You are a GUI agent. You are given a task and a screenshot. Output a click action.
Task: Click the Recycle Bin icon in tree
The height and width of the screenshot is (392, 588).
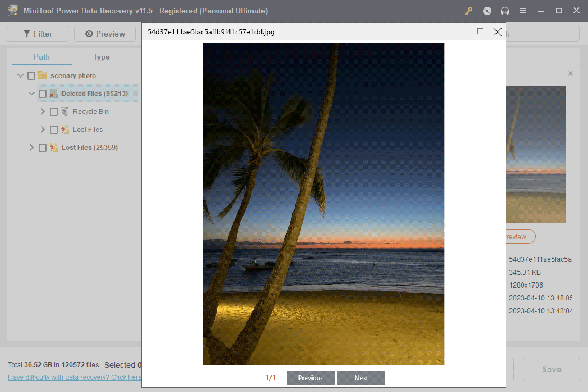65,112
